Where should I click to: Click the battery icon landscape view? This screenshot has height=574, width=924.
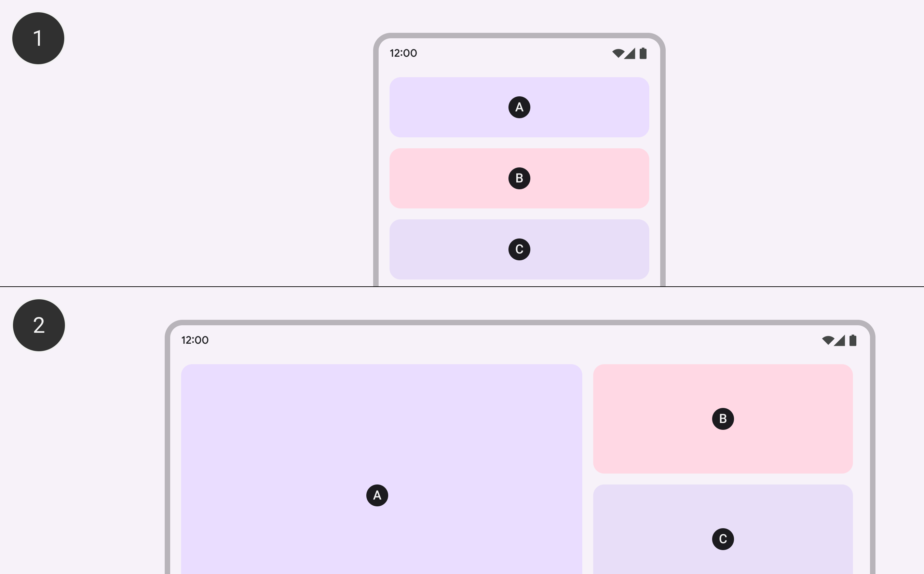tap(853, 339)
